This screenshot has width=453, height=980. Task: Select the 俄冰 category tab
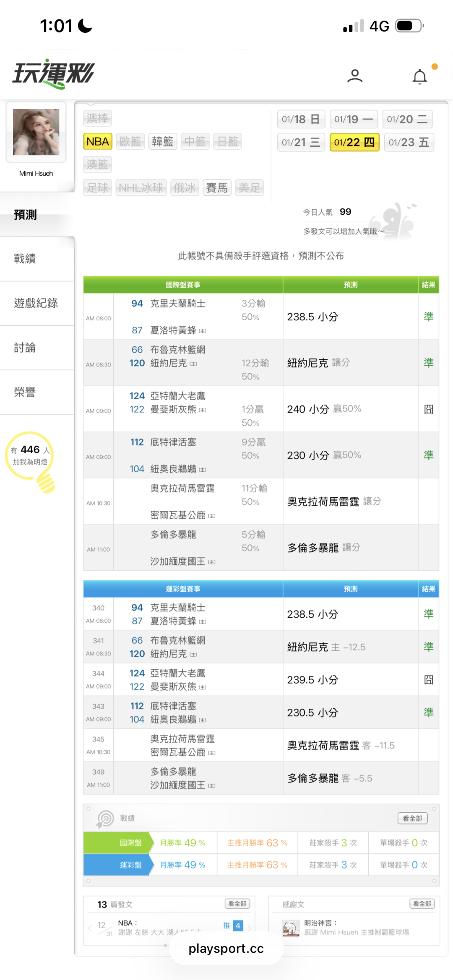pyautogui.click(x=185, y=187)
